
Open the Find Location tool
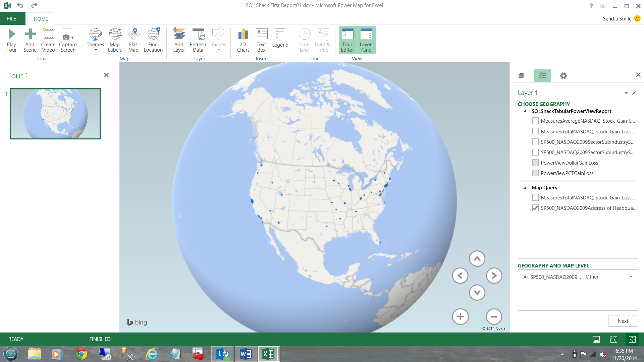click(x=153, y=40)
